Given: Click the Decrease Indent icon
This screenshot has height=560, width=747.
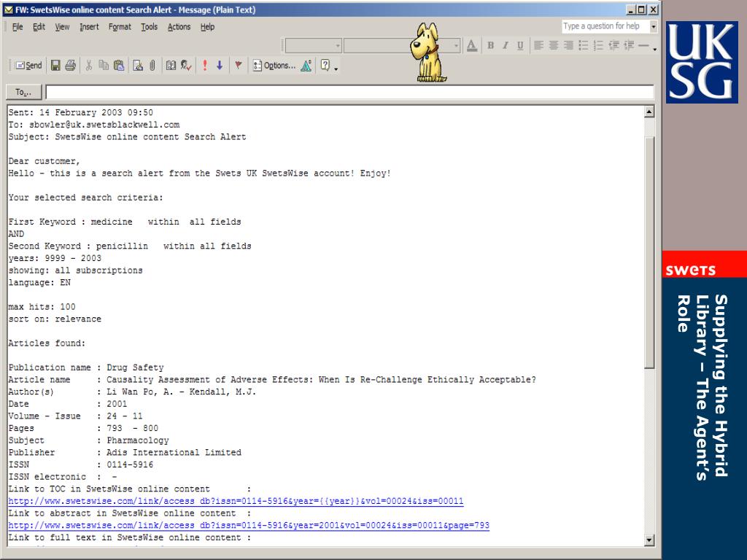Looking at the screenshot, I should 614,46.
